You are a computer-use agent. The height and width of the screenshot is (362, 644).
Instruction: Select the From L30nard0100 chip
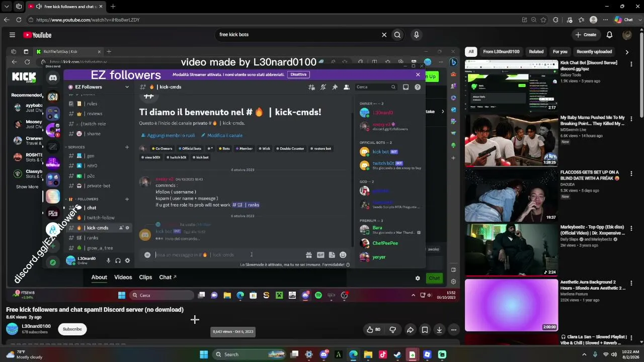pyautogui.click(x=501, y=52)
